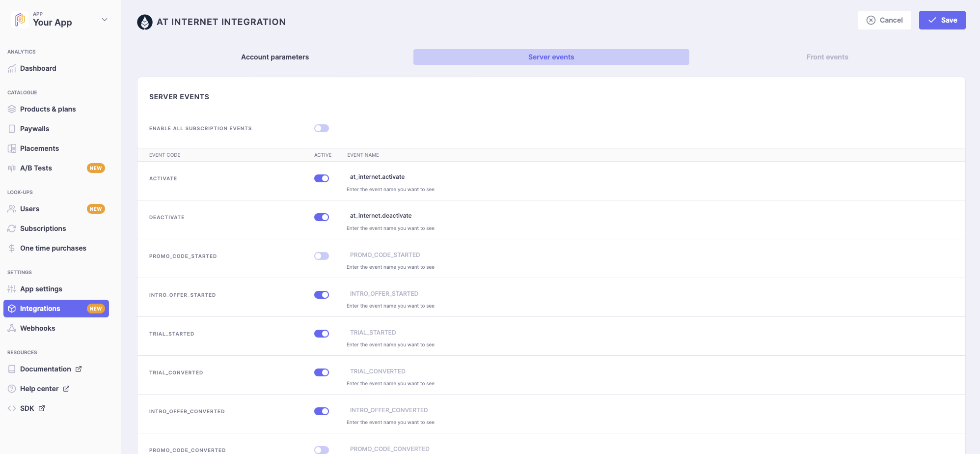This screenshot has width=980, height=454.
Task: Switch off the TRIAL_CONVERTED toggle
Action: tap(322, 372)
